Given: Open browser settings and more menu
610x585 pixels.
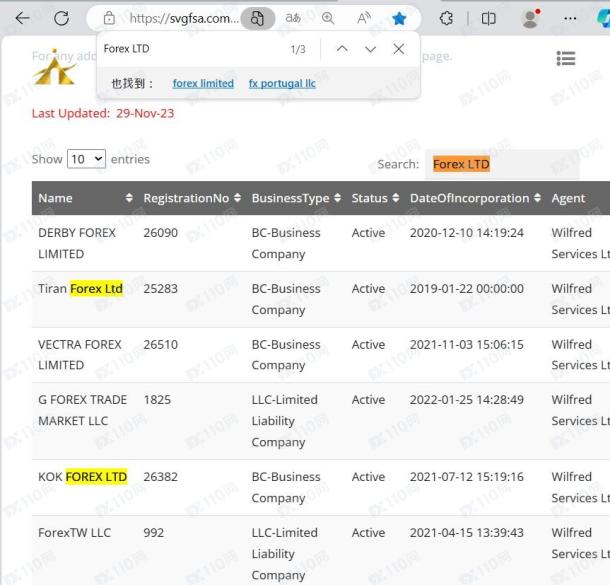Looking at the screenshot, I should (570, 18).
